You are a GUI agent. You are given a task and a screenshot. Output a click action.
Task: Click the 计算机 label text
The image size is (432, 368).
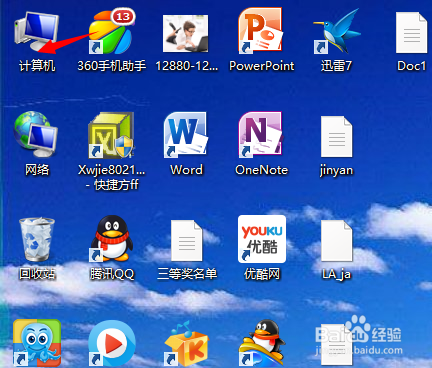point(37,66)
